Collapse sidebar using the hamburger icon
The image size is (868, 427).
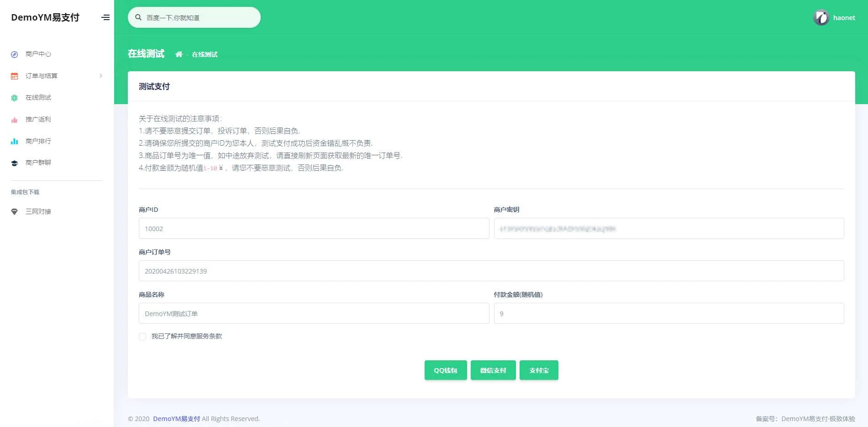(105, 17)
